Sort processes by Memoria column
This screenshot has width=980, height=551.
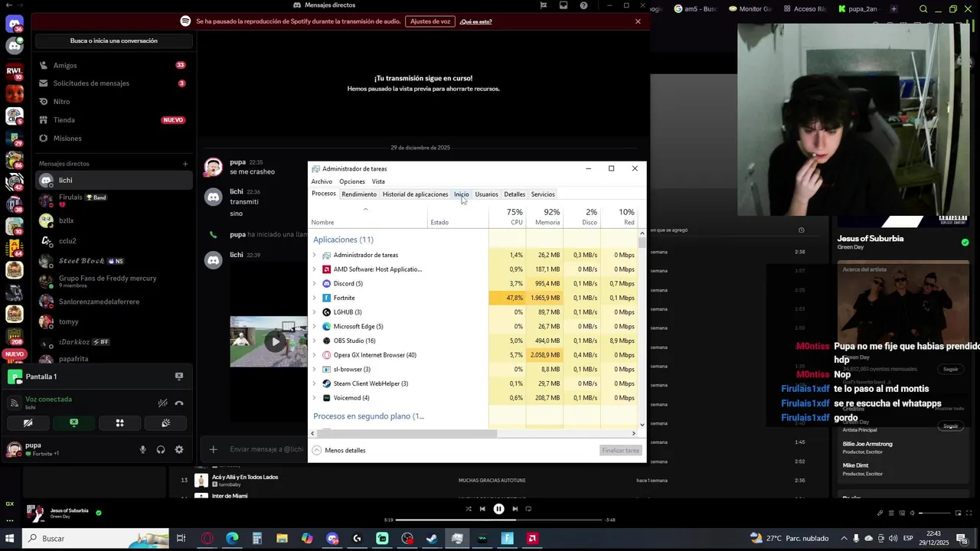(x=544, y=217)
